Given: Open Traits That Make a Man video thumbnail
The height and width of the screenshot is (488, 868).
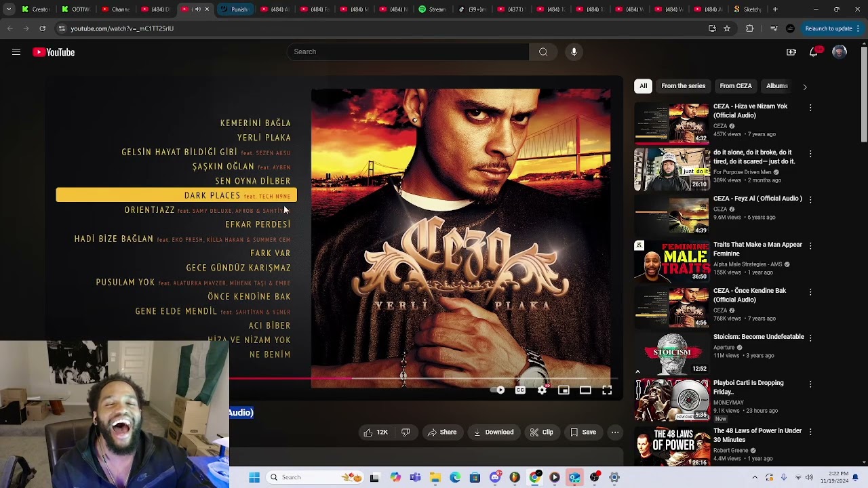Looking at the screenshot, I should (x=671, y=261).
